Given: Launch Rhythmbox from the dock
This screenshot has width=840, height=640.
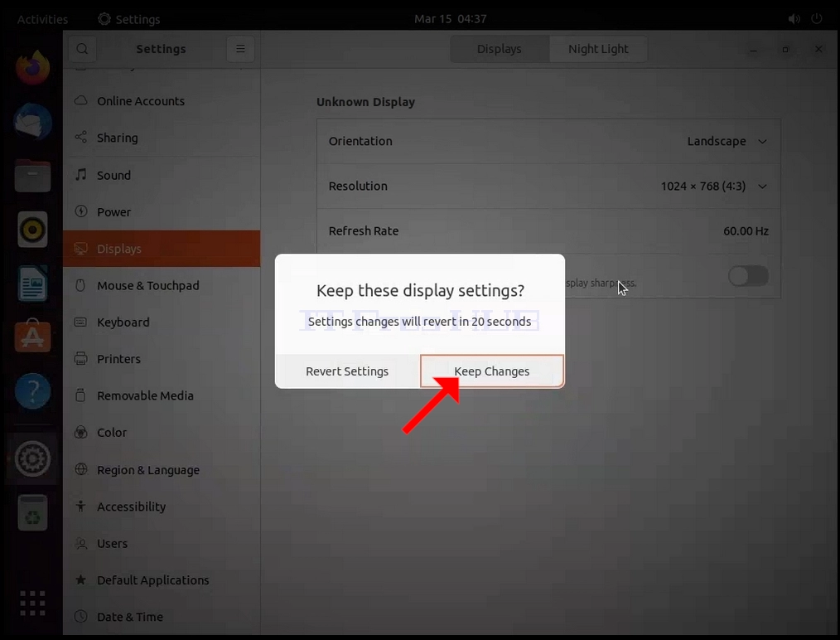Looking at the screenshot, I should [x=32, y=230].
